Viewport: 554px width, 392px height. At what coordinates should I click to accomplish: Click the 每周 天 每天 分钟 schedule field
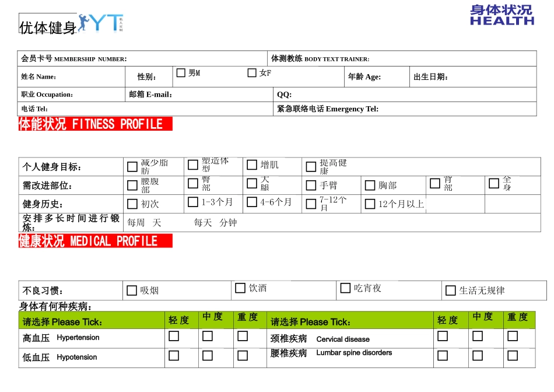[332, 223]
